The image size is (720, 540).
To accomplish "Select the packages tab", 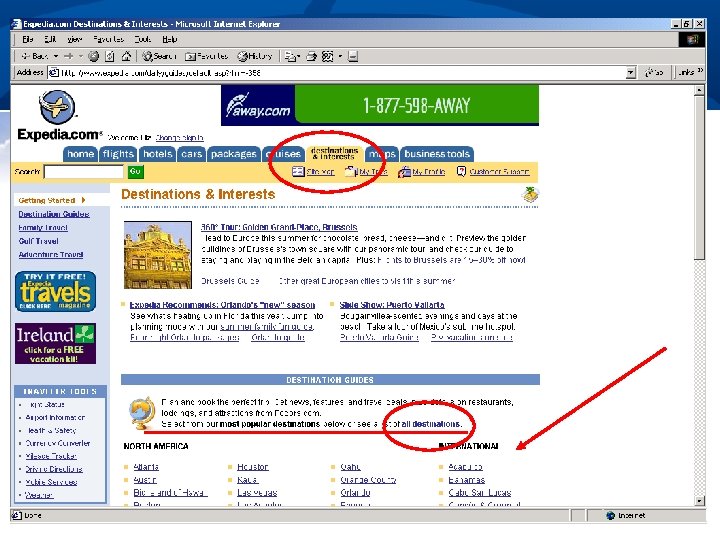I will 234,154.
